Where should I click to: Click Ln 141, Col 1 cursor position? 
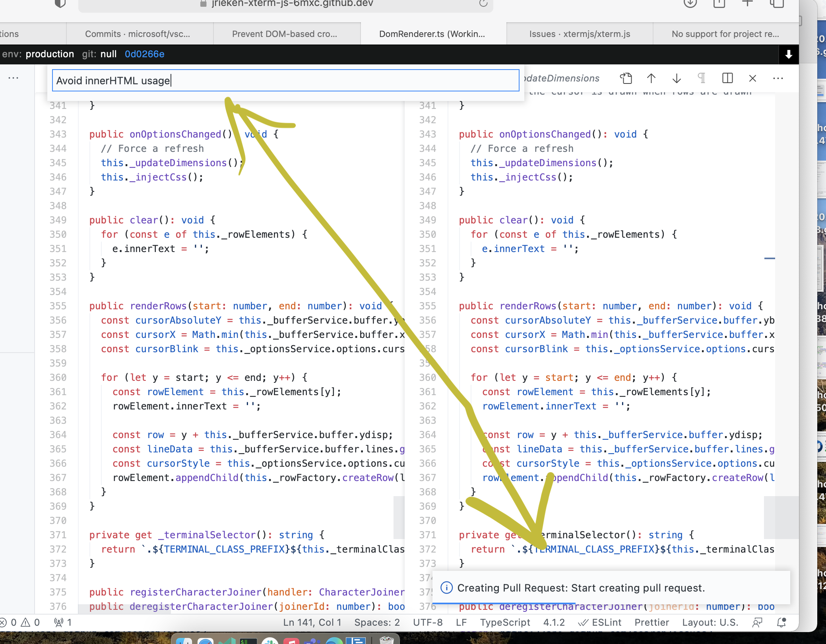pos(312,623)
